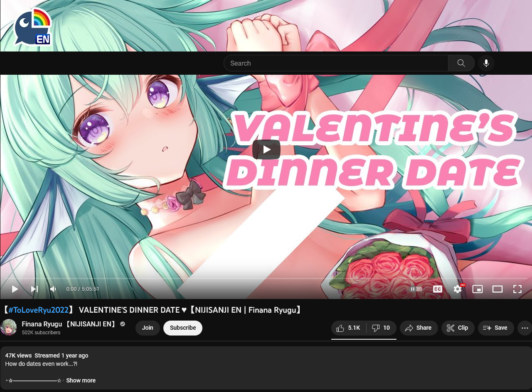Image resolution: width=532 pixels, height=392 pixels.
Task: Click the Subscribe button
Action: click(183, 328)
